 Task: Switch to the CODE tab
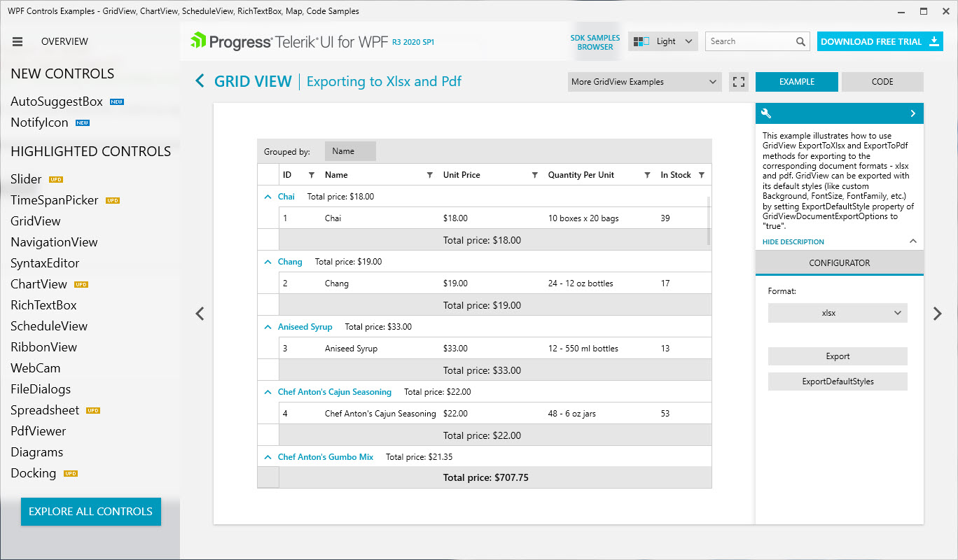882,82
